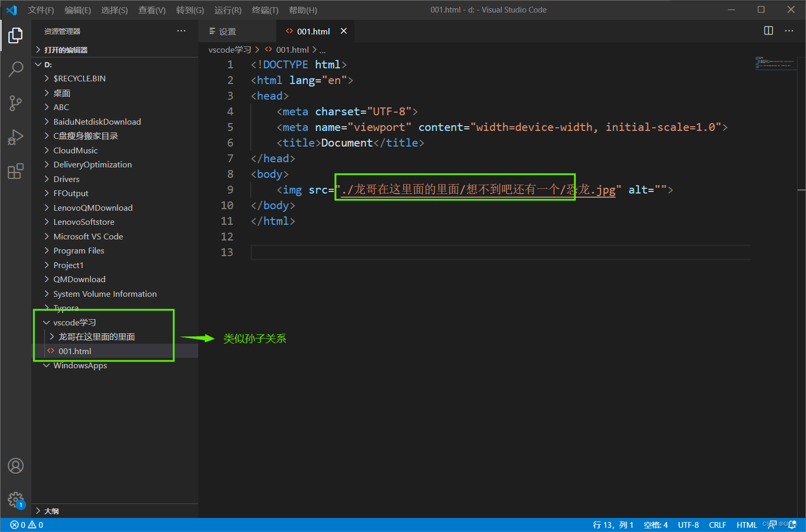Open the Source Control view icon
This screenshot has width=806, height=532.
pyautogui.click(x=16, y=103)
